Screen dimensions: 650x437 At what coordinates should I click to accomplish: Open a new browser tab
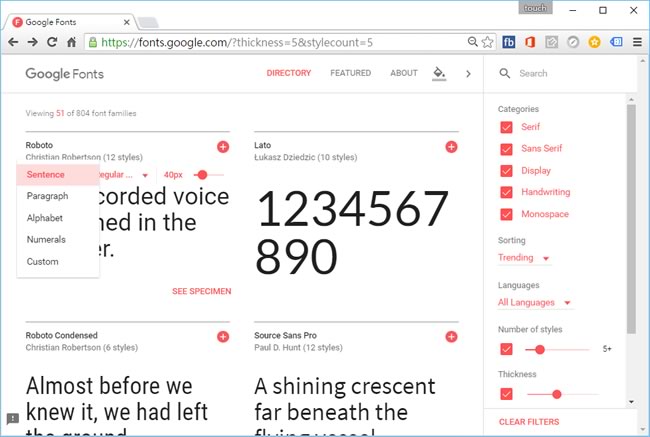148,22
